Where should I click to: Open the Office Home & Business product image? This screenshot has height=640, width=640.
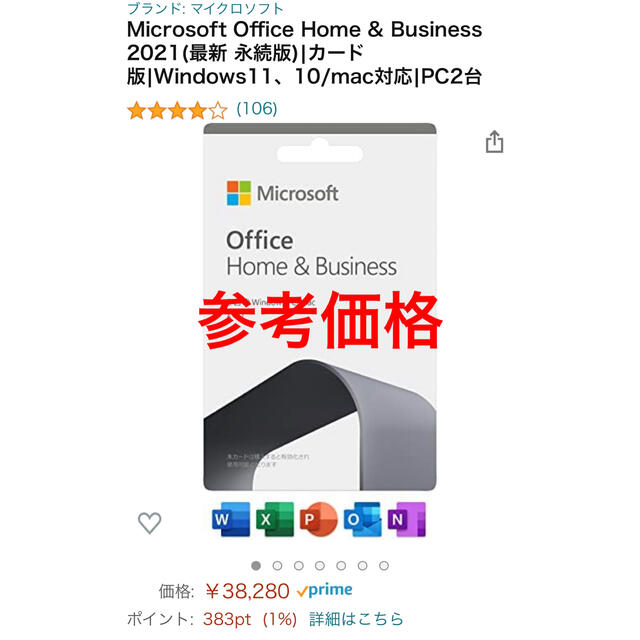[x=320, y=307]
